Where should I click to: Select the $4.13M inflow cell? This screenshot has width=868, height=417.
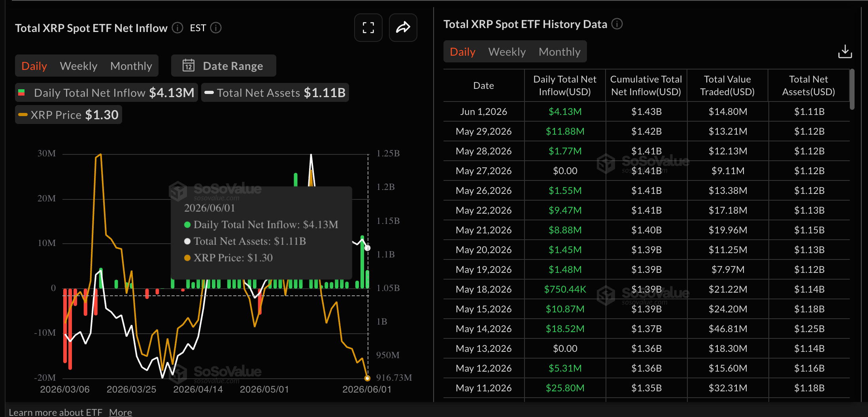pos(565,112)
